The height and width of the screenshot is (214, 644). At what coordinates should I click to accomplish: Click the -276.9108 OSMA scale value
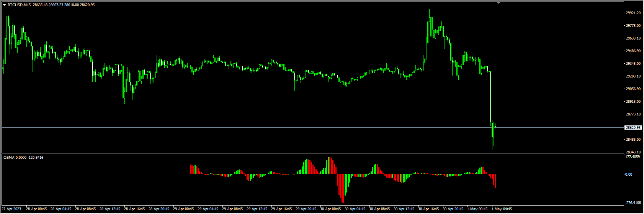coord(633,203)
